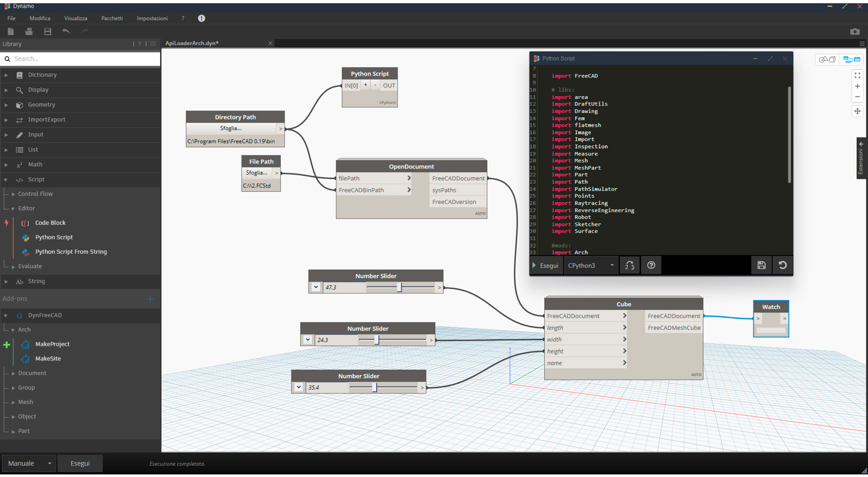Viewport: 868px width, 477px height.
Task: Open the File menu
Action: [x=11, y=18]
